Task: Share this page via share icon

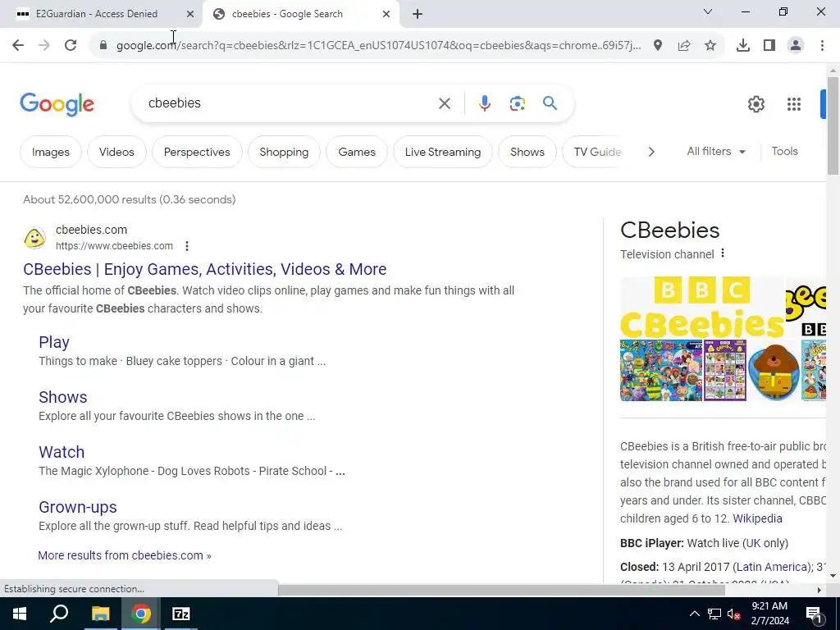Action: (x=684, y=46)
